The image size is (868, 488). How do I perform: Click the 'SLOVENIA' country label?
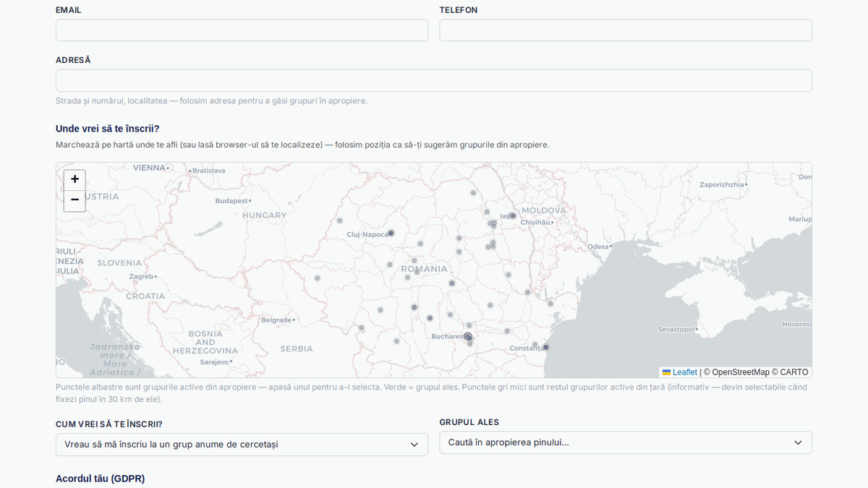click(119, 263)
